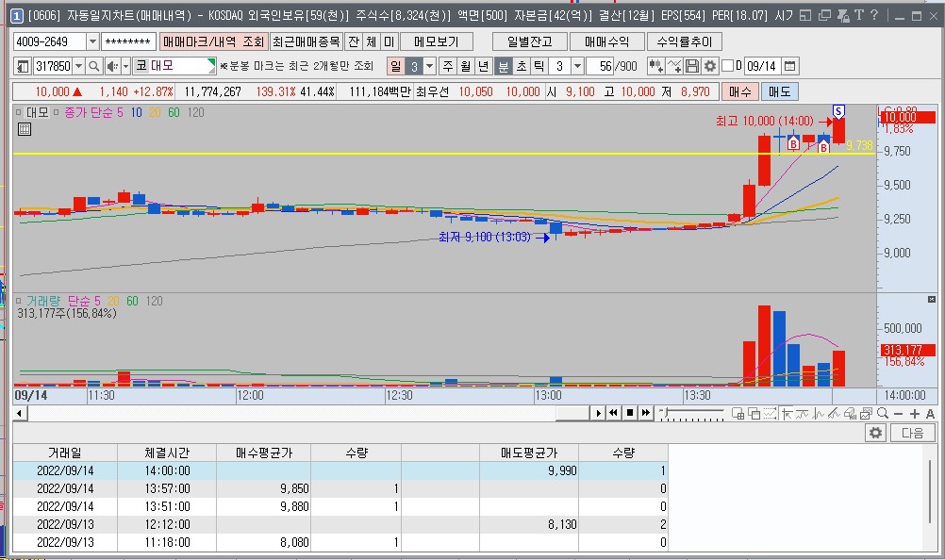Screen dimensions: 945x560
Task: Click 매매마크/내역 조회 button
Action: (214, 41)
